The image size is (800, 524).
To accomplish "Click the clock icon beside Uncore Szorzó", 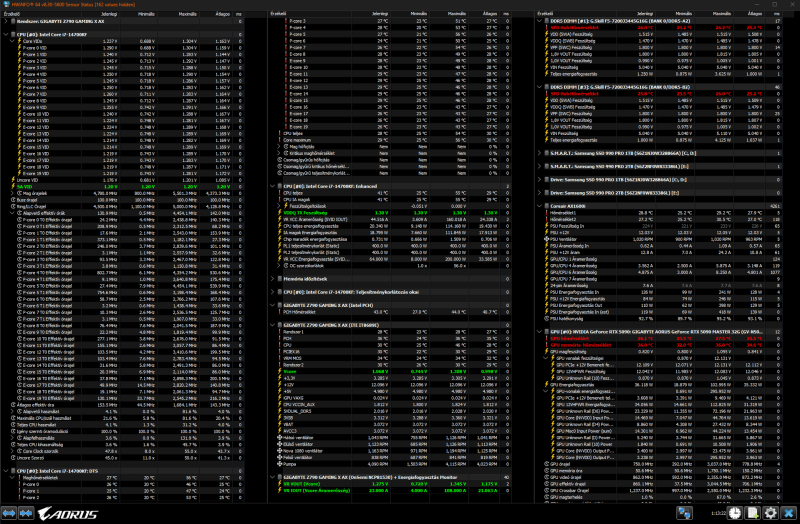I will (x=13, y=458).
